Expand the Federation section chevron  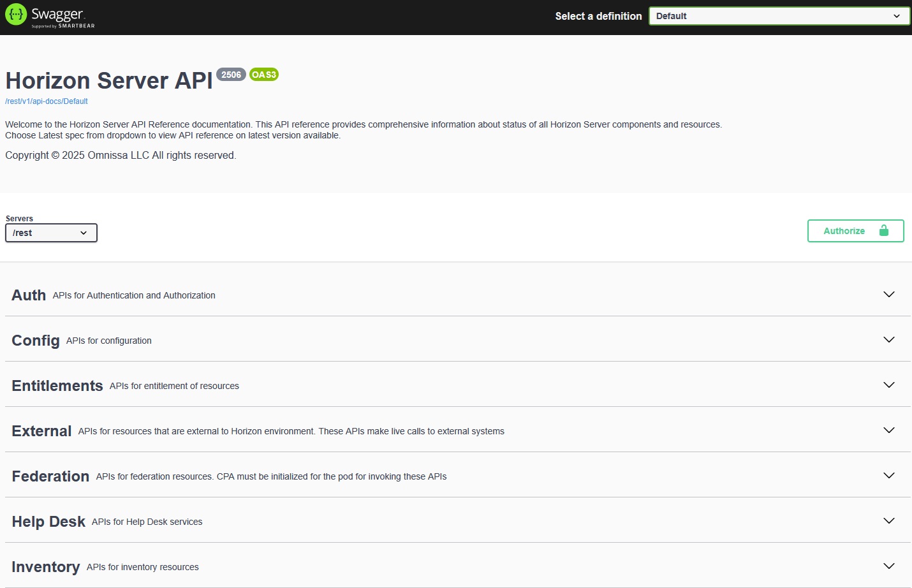tap(889, 475)
